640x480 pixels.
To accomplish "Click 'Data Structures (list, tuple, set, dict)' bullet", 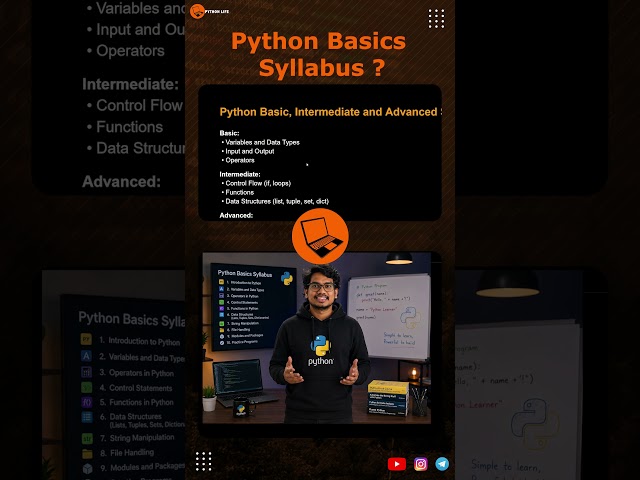I will coord(277,201).
